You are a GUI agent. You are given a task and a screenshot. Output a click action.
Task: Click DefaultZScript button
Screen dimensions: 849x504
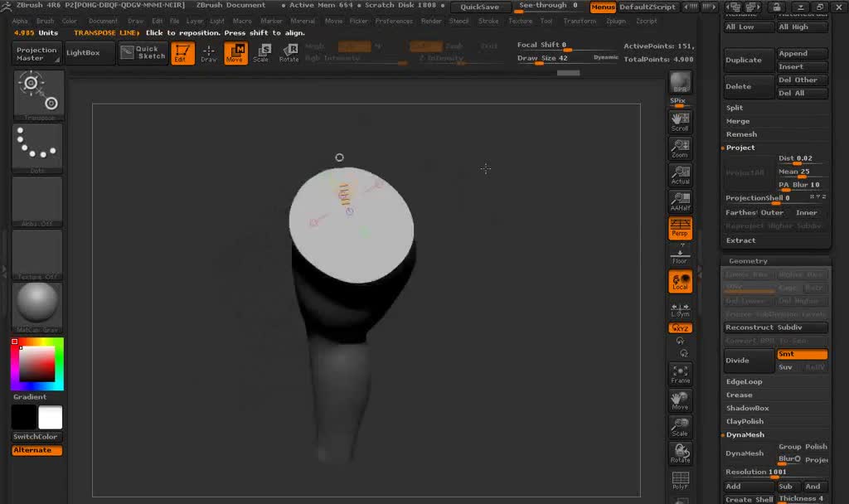tap(648, 7)
